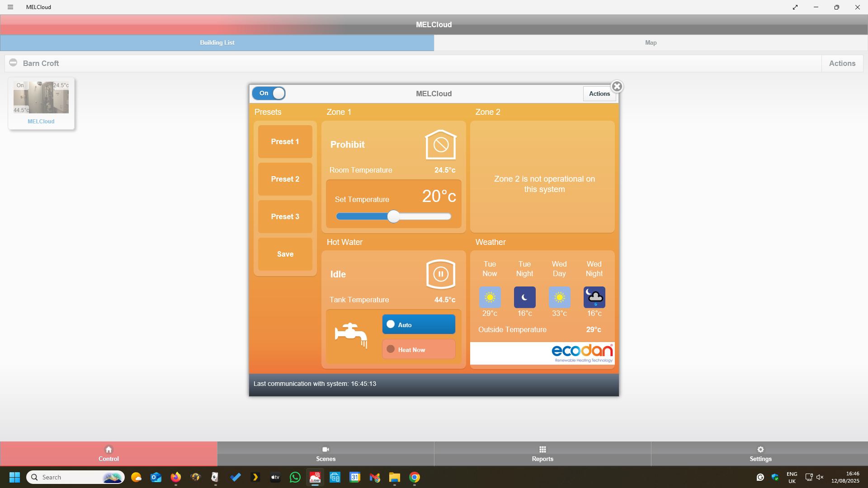868x488 pixels.
Task: Open the Weather taskbar icon
Action: (136, 477)
